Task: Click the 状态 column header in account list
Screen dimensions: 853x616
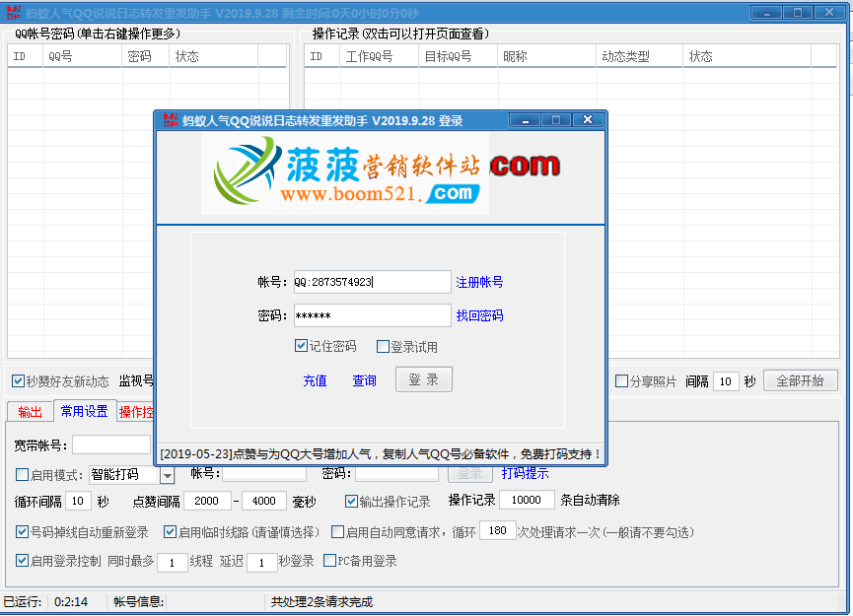Action: pyautogui.click(x=213, y=56)
